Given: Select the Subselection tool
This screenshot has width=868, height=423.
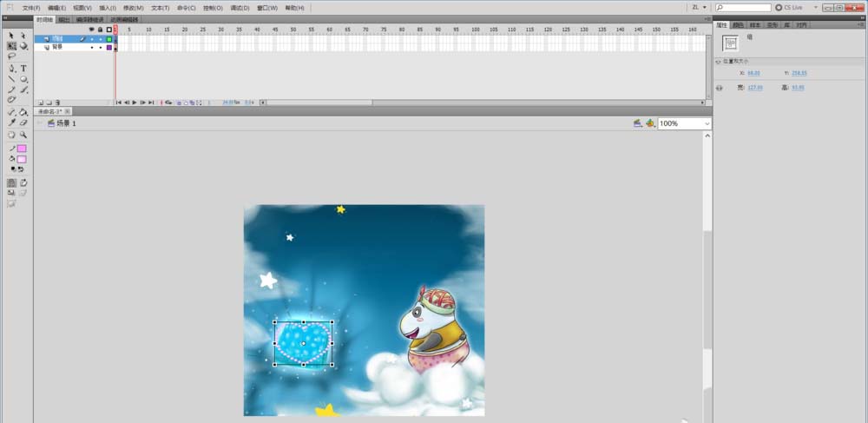Looking at the screenshot, I should click(x=23, y=36).
